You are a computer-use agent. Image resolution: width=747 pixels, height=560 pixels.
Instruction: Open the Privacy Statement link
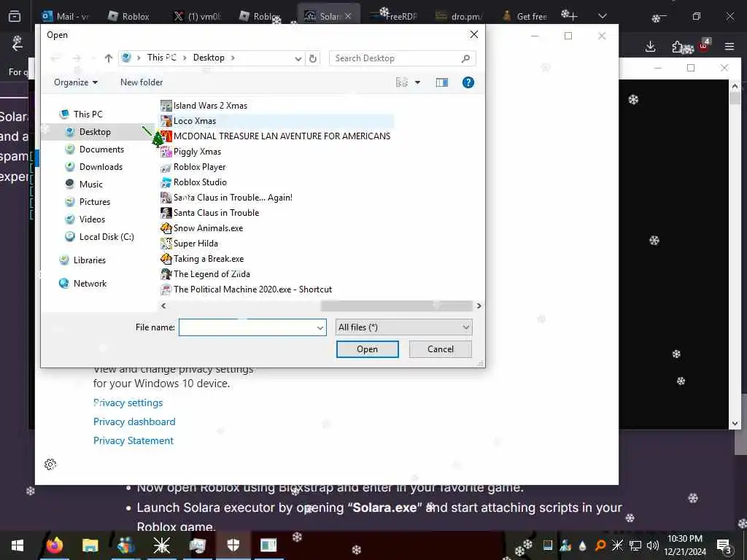(x=133, y=441)
